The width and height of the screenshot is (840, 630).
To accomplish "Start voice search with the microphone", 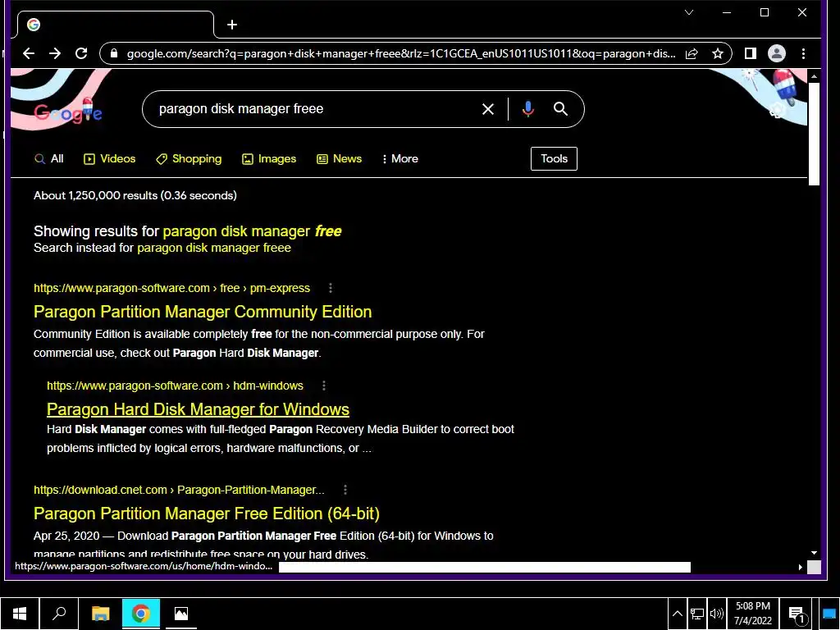I will [x=527, y=109].
